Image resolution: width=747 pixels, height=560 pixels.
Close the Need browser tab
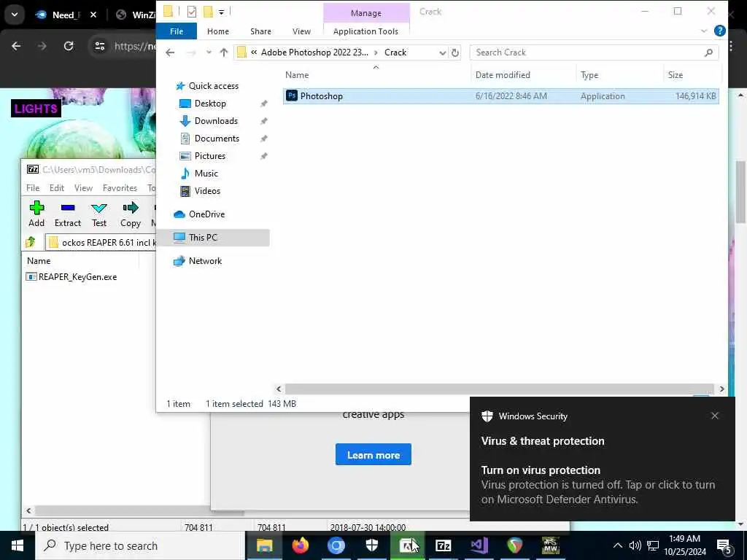tap(93, 15)
